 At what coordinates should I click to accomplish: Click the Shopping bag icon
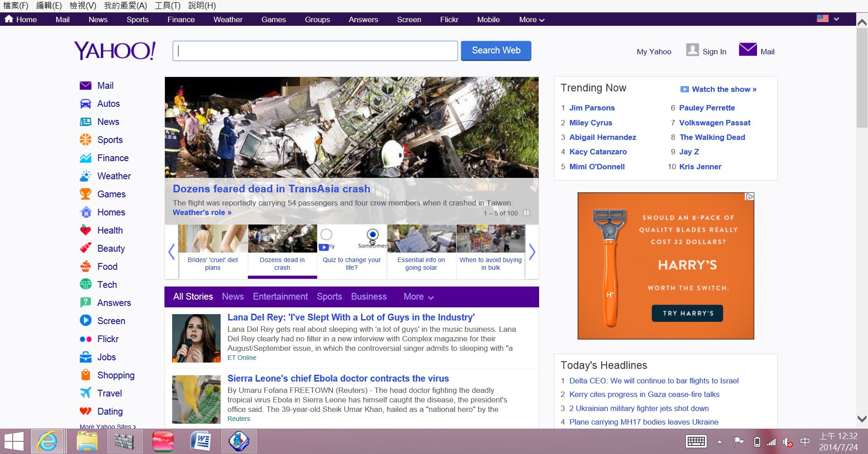click(x=86, y=375)
